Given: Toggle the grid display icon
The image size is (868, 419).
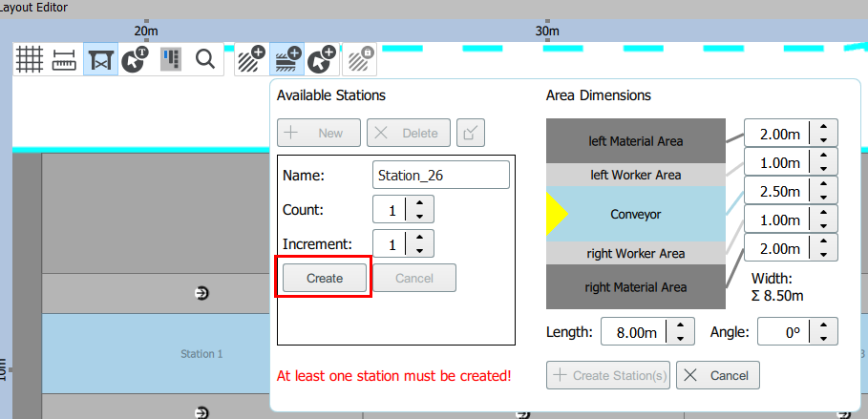Looking at the screenshot, I should [x=30, y=59].
